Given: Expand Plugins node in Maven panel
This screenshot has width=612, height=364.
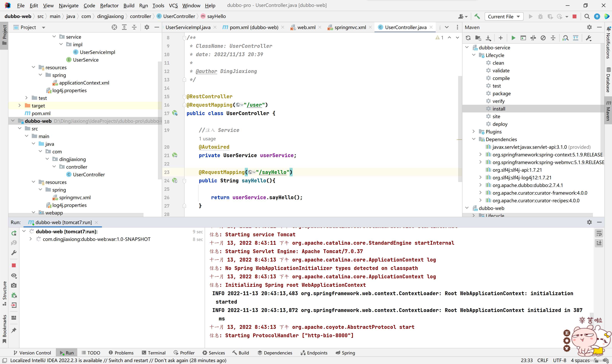Looking at the screenshot, I should pyautogui.click(x=474, y=132).
